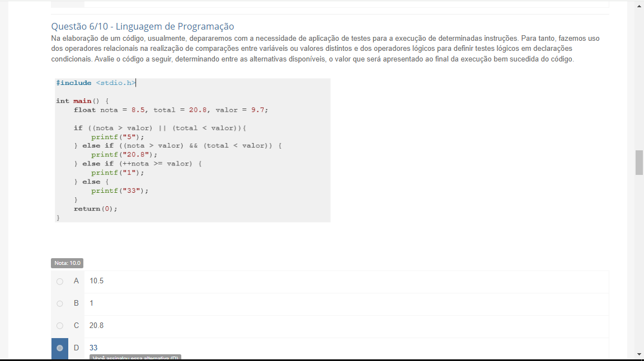
Task: Click the selected radio button for alternative D
Action: click(60, 348)
